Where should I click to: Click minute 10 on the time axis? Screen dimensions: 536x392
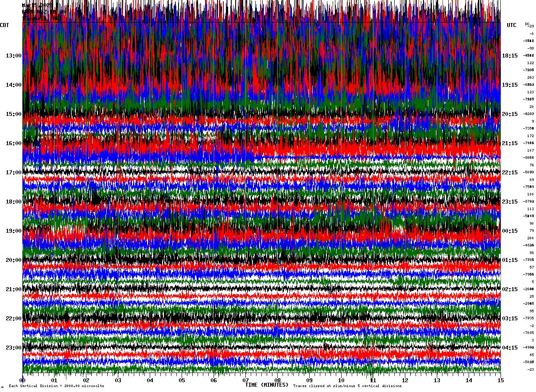click(342, 380)
